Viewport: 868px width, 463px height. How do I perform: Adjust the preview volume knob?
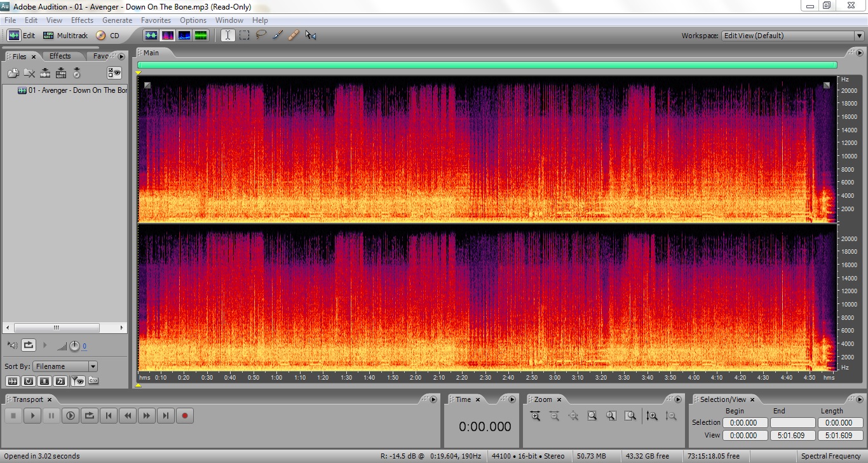(x=74, y=345)
